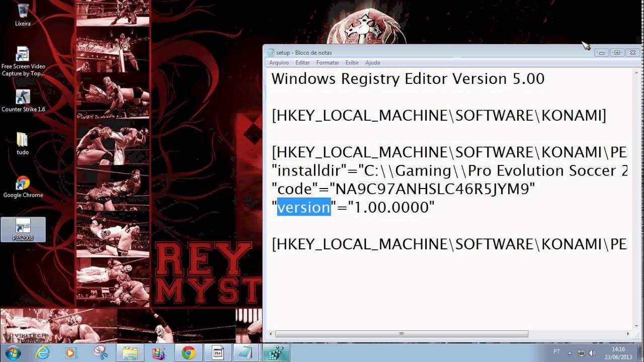Click the screen capture app taskbar button

[217, 353]
